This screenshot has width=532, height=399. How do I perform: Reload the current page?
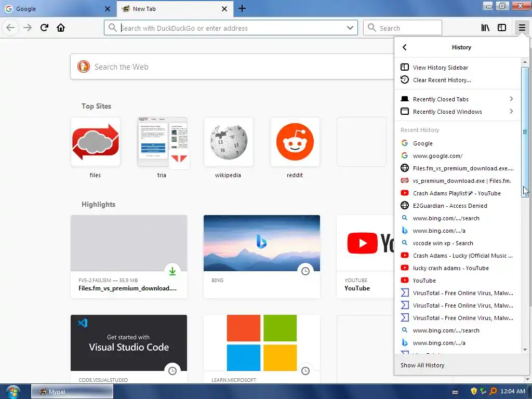[x=44, y=28]
